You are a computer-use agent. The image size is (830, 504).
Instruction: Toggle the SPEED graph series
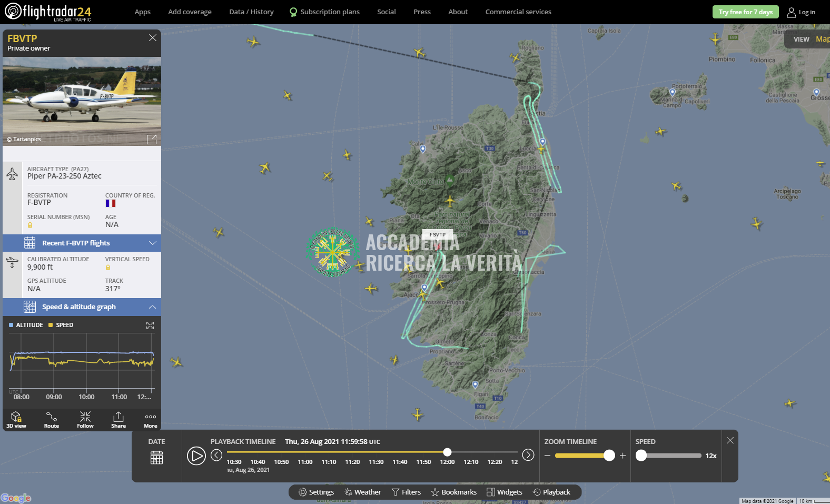(61, 325)
